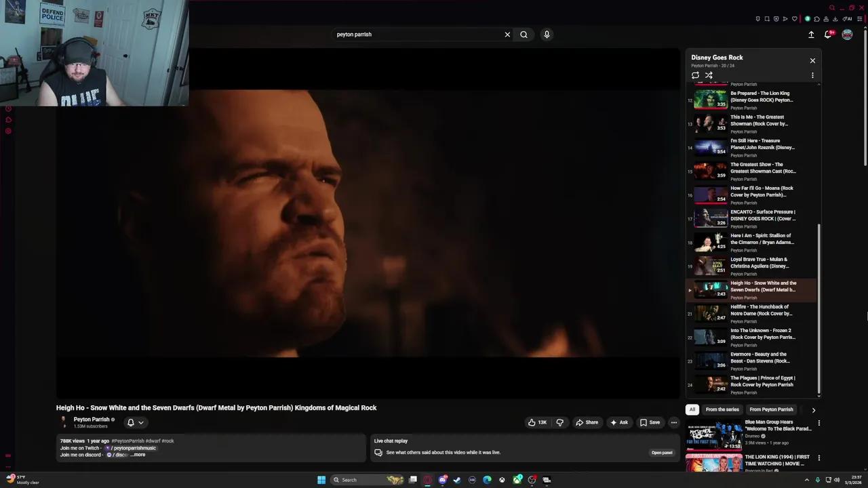
Task: Play 'Hellfire - The Hunchback of Notre Dame'
Action: 753,314
